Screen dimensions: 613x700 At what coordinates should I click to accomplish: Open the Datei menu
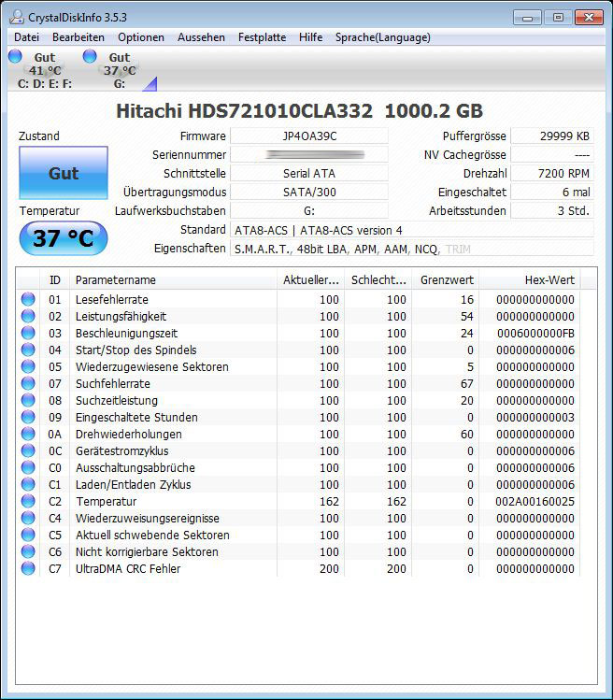(27, 37)
